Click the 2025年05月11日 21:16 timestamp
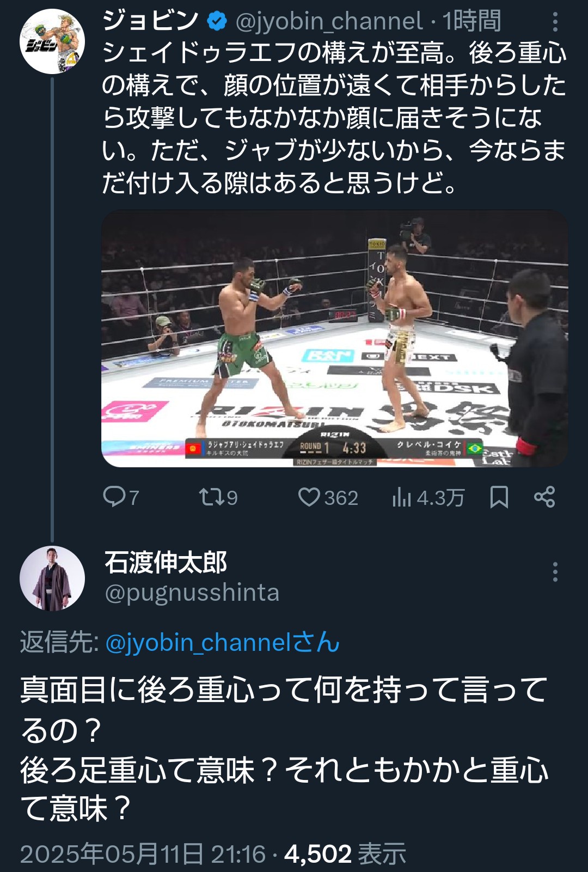Screen dimensions: 588x872 143,853
